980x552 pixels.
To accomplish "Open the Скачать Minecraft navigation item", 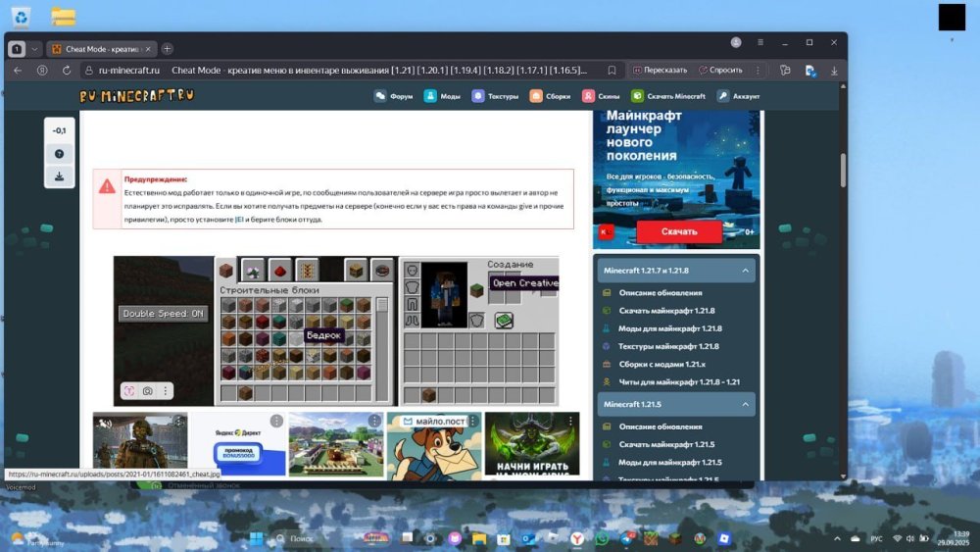I will 668,96.
